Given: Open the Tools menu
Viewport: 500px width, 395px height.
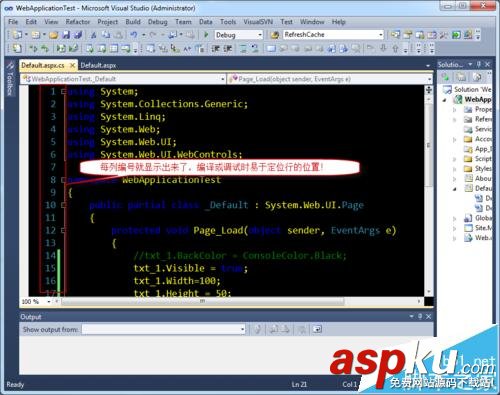Looking at the screenshot, I should pyautogui.click(x=228, y=22).
